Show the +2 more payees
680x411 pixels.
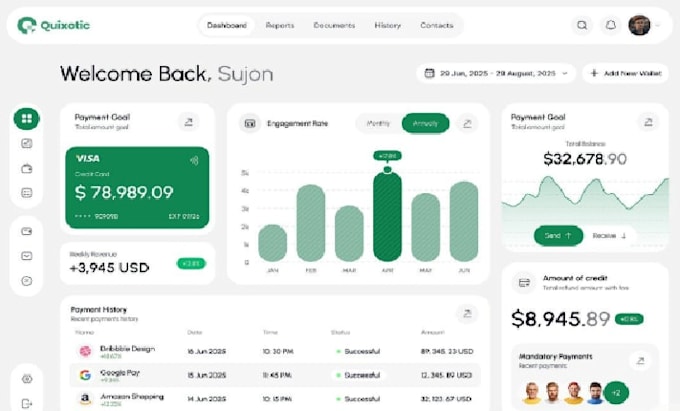(x=616, y=393)
